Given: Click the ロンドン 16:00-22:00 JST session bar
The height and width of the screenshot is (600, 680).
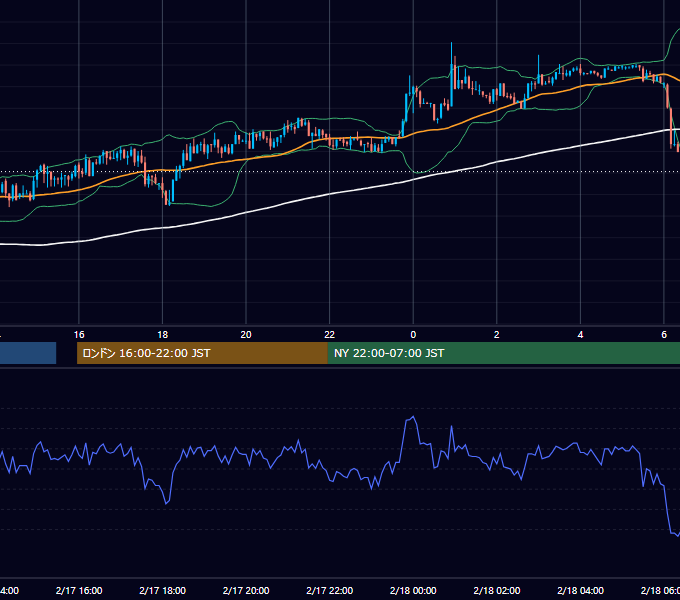Looking at the screenshot, I should tap(202, 353).
